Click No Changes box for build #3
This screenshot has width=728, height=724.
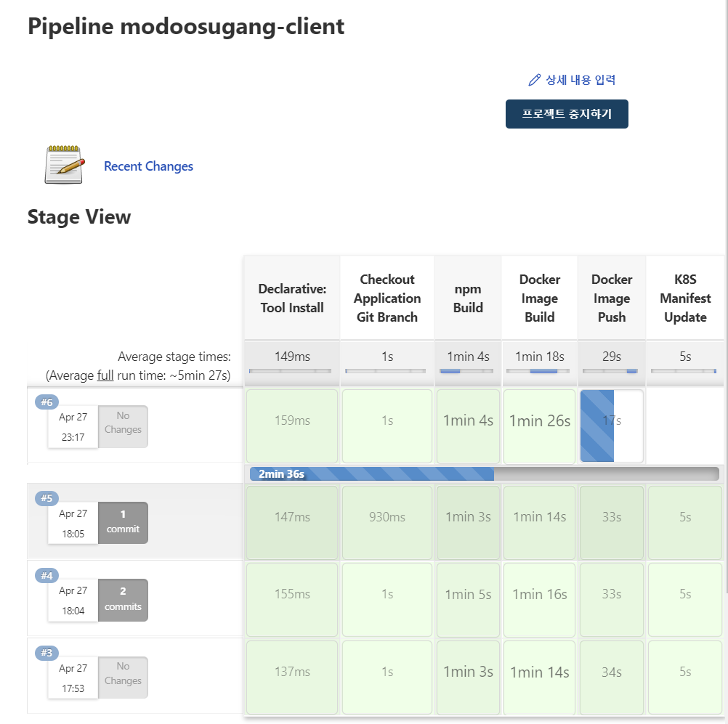pos(123,677)
